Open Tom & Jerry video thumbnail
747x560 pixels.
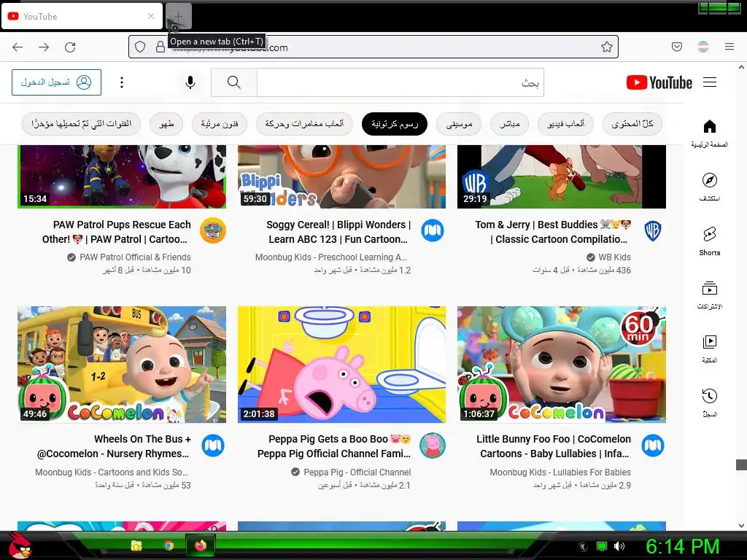(x=562, y=176)
